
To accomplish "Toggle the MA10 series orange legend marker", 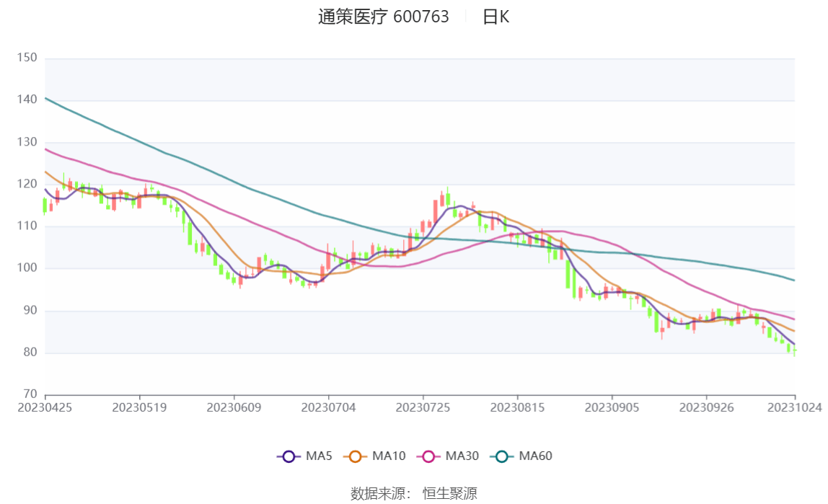I will 355,456.
